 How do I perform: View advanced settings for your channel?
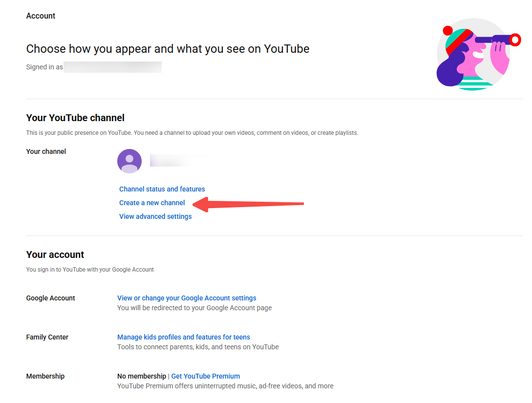pos(155,216)
